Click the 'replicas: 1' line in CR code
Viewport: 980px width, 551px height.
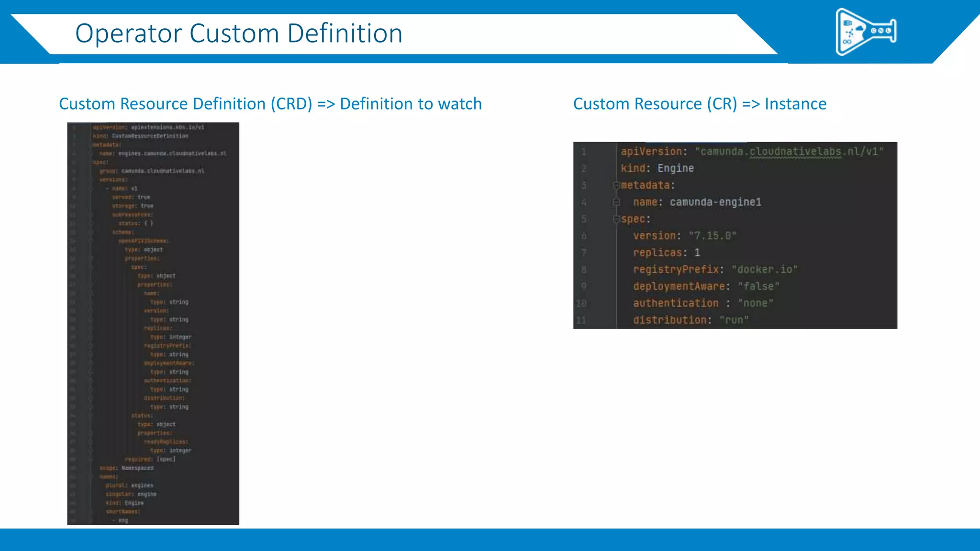tap(667, 253)
